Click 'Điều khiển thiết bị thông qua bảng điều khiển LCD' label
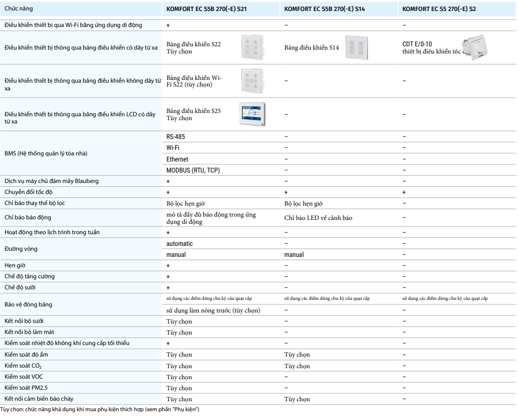Viewport: 519px width, 420px height. 80,117
